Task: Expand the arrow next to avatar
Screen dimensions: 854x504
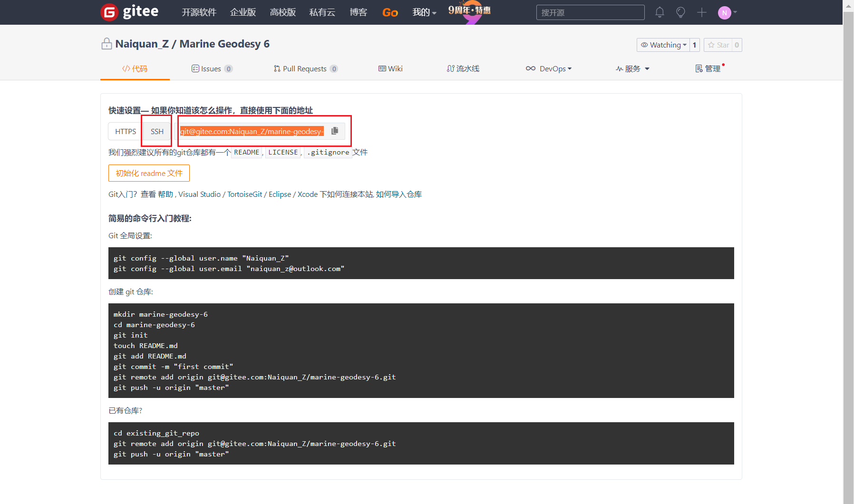Action: pos(735,12)
